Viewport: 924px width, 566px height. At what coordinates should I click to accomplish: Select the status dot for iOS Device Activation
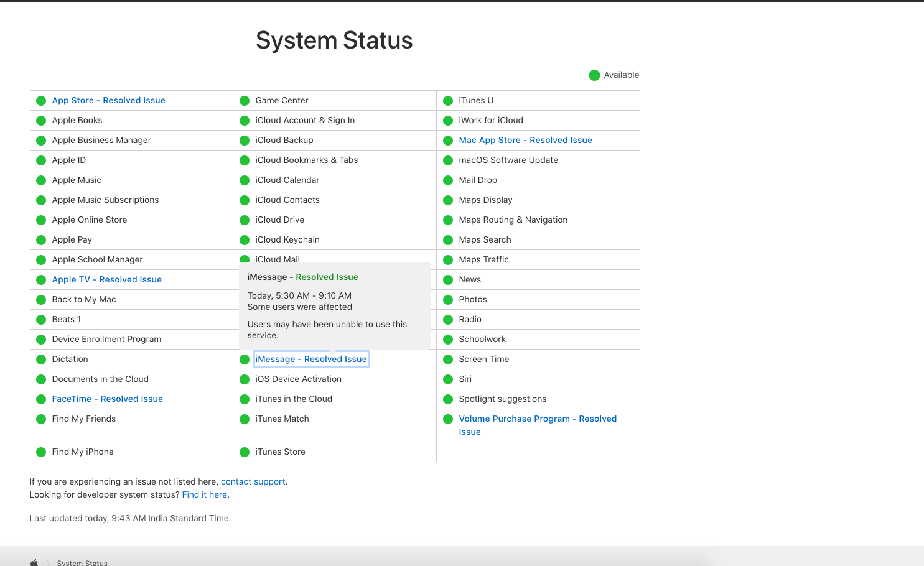245,379
